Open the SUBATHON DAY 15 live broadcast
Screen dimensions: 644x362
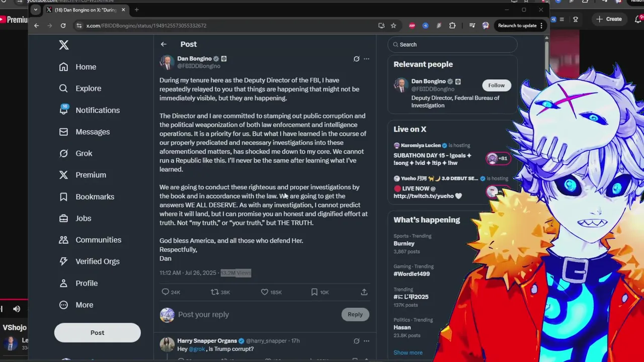452,154
